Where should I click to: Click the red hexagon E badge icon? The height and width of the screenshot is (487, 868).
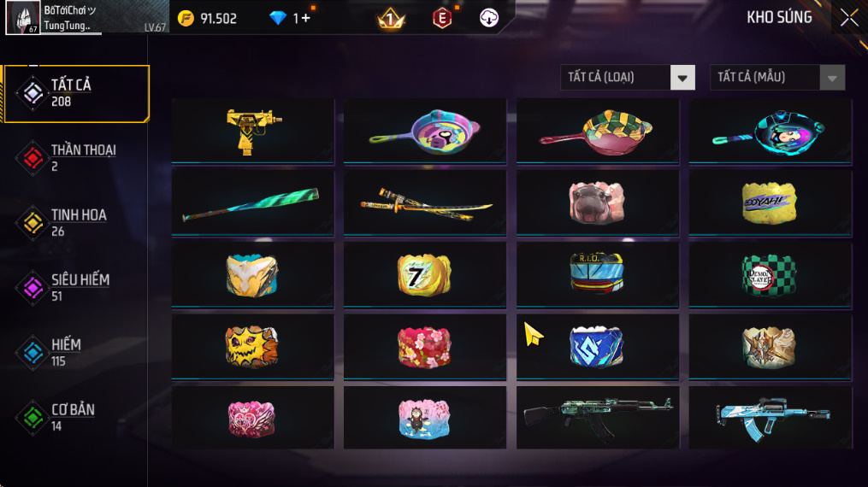click(442, 18)
